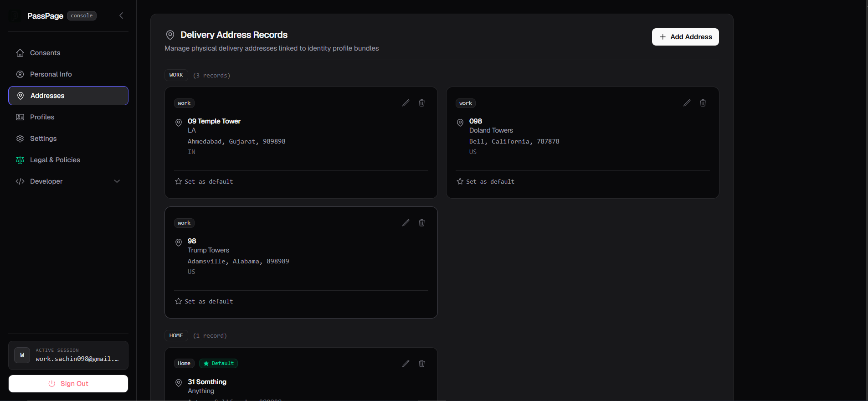Edit the 31 Somthing home address
868x401 pixels.
406,364
